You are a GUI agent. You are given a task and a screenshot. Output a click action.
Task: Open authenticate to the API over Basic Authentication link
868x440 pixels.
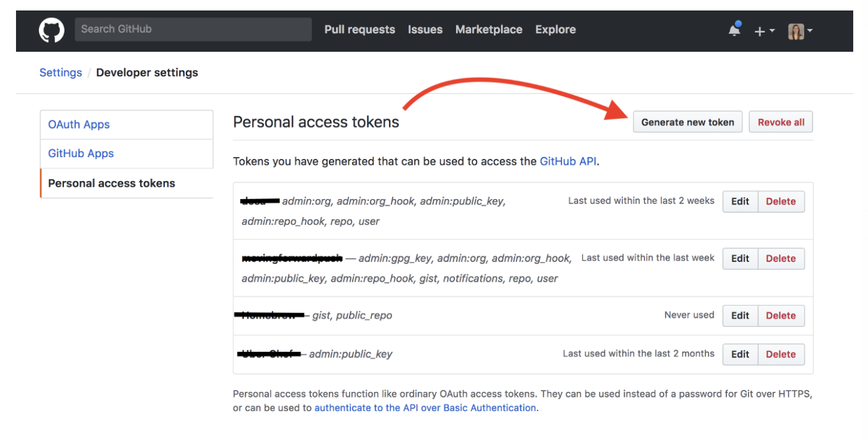(425, 408)
